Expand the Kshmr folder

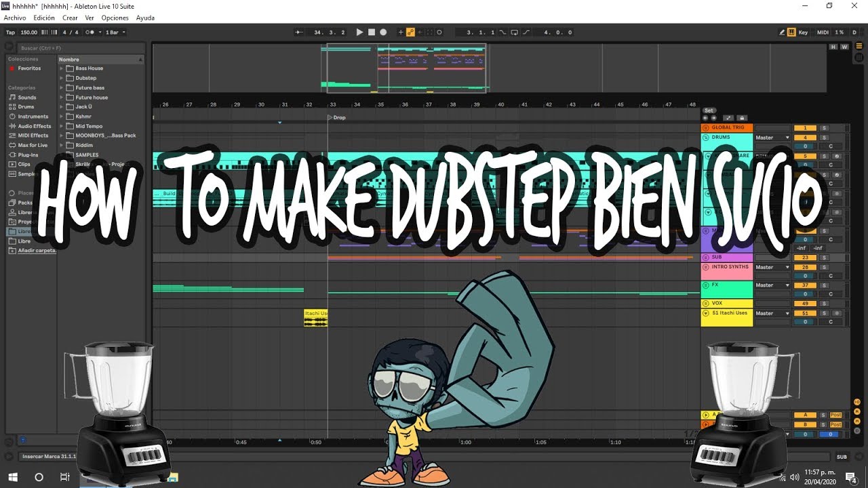point(61,117)
